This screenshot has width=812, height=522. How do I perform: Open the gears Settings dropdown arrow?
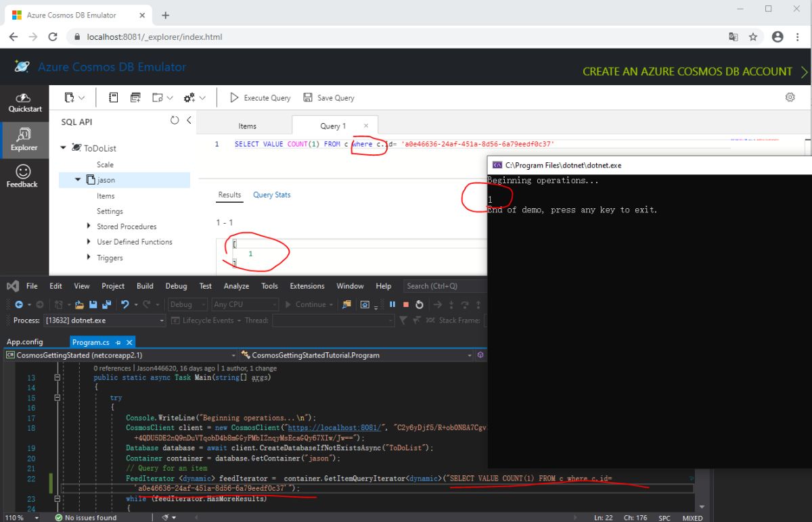202,98
